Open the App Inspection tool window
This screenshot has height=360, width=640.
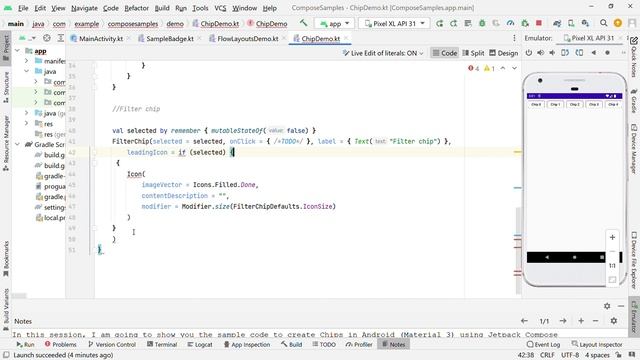[x=247, y=344]
